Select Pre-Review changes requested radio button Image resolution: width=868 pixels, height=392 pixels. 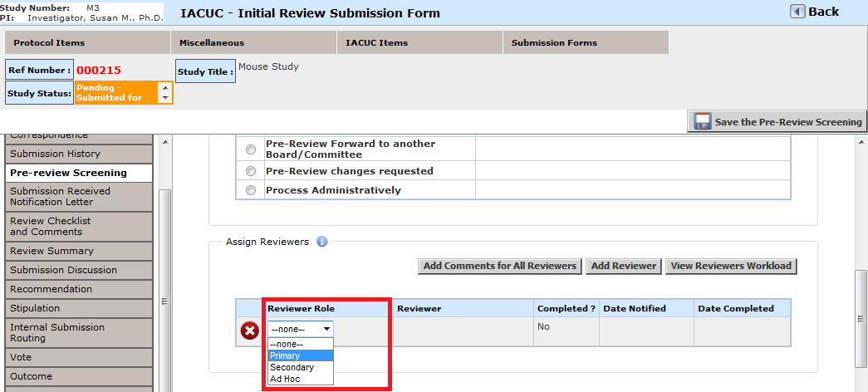(x=251, y=171)
